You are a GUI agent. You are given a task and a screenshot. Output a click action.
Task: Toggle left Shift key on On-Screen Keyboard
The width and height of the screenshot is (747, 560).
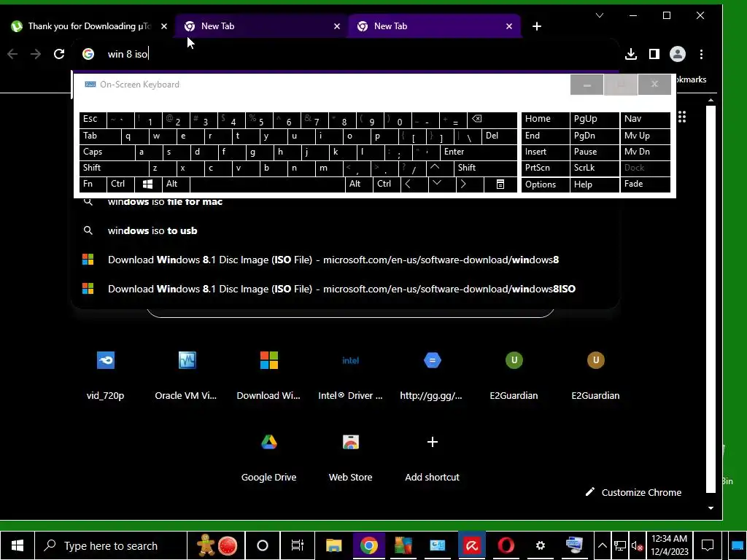(x=114, y=168)
